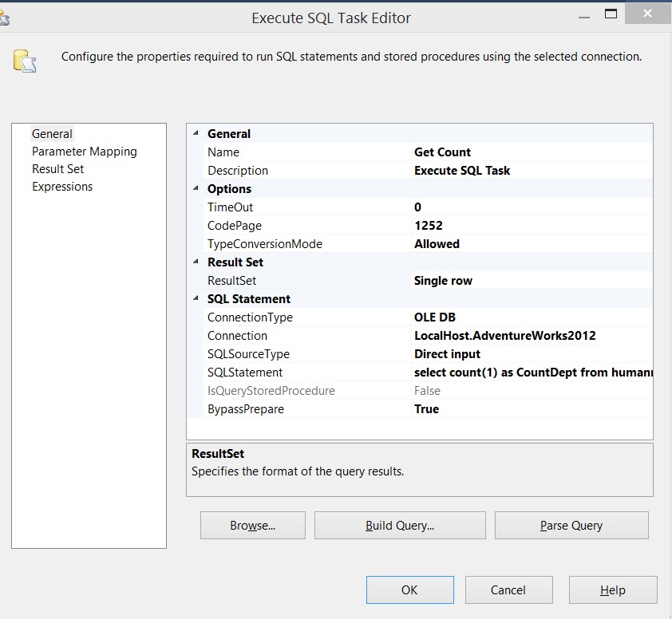Collapse the Result Set property group

(x=196, y=262)
